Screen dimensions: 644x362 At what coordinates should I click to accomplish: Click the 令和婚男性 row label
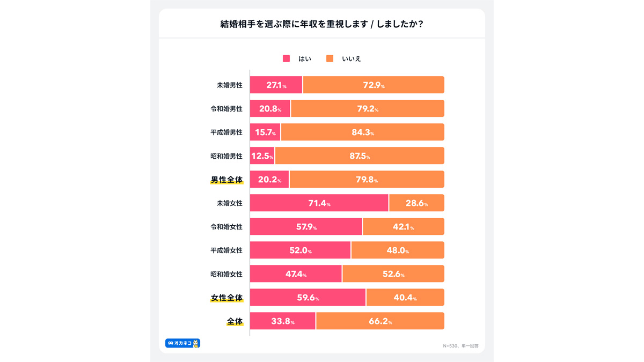coord(226,108)
